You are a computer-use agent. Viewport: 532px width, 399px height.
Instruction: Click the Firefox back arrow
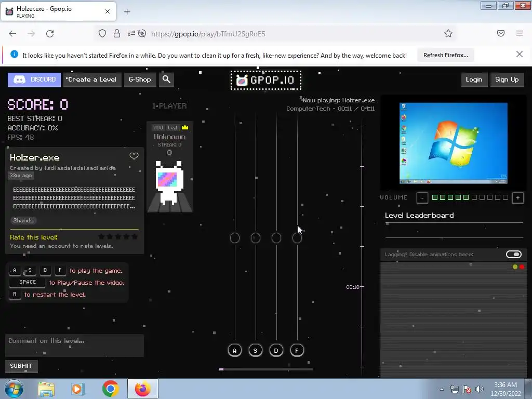click(x=12, y=34)
